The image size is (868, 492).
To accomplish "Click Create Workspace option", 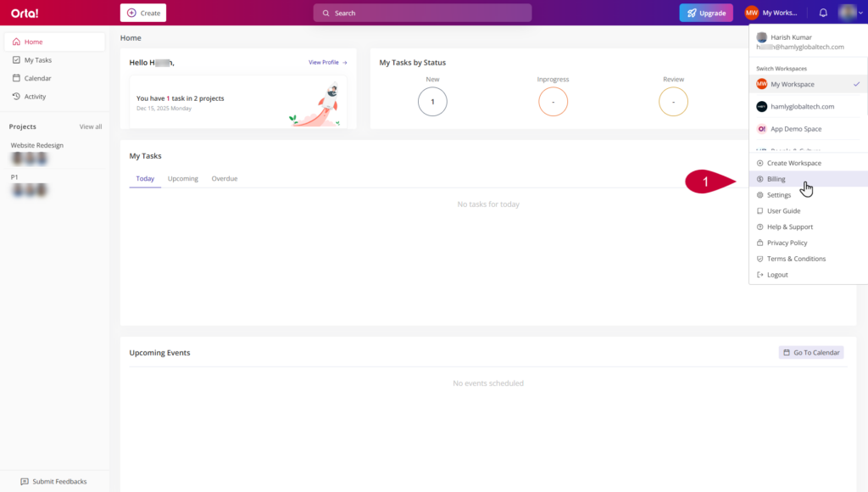I will 793,163.
